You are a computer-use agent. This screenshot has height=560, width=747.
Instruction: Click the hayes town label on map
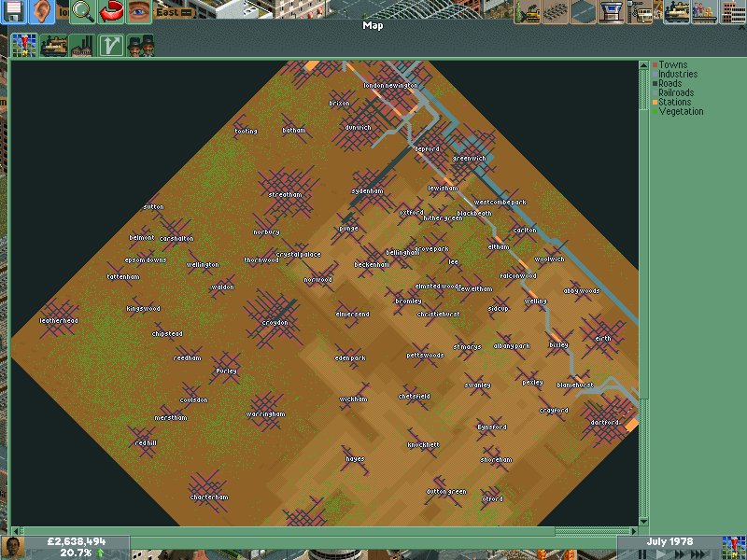(355, 459)
